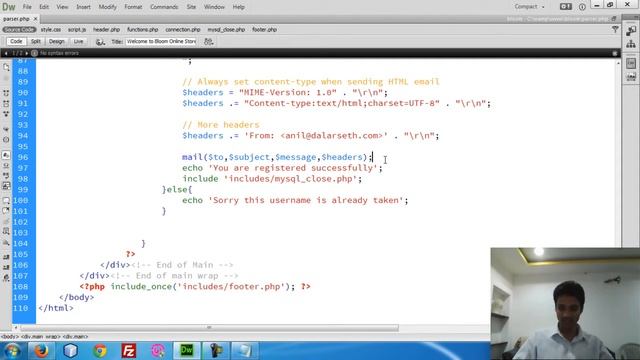Image resolution: width=640 pixels, height=360 pixels.
Task: Click Balance Braces icon beside line 95
Action: [x=6, y=140]
